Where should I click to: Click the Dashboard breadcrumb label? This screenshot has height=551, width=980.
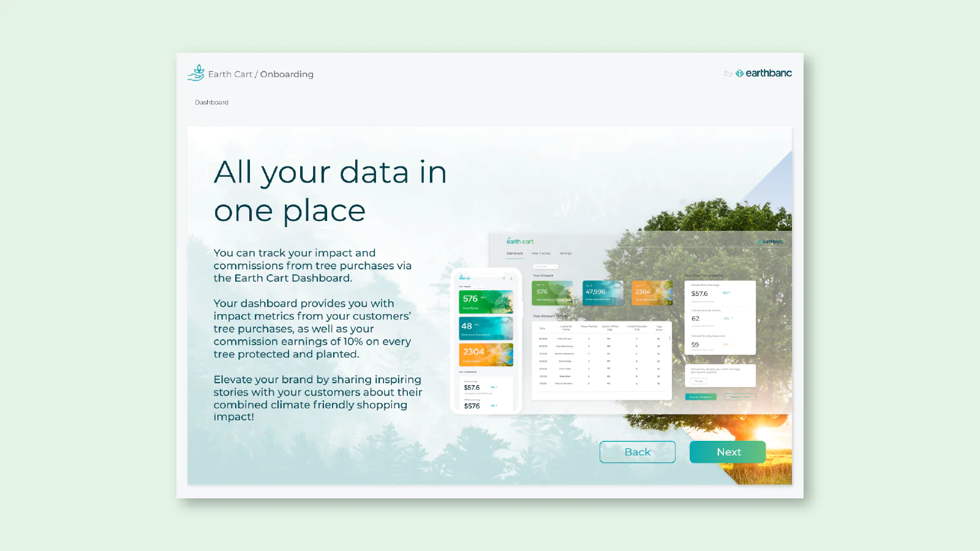(x=211, y=102)
